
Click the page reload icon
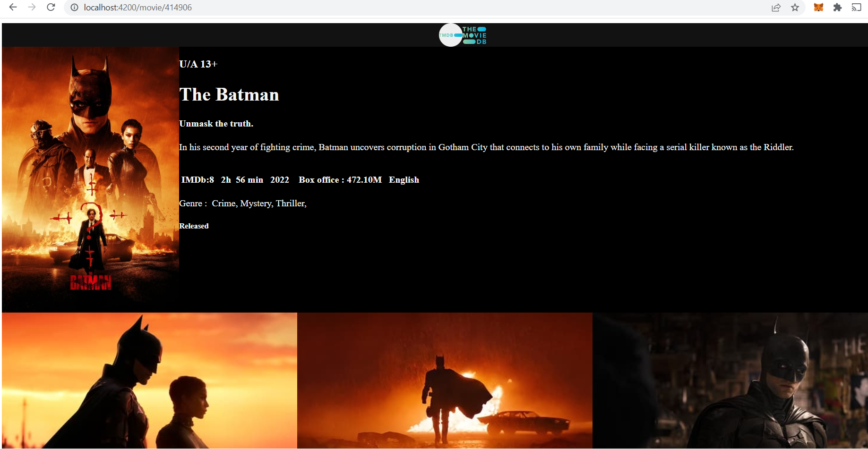(x=51, y=8)
